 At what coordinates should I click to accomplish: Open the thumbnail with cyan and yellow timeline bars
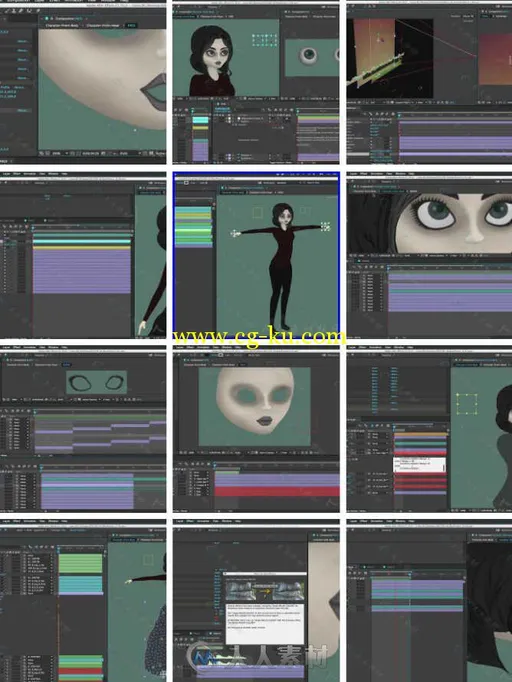pyautogui.click(x=83, y=255)
